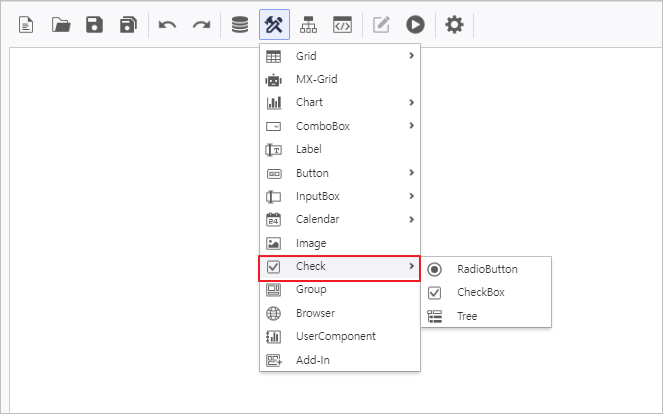Click the Redo arrow icon
This screenshot has height=414, width=663.
click(201, 25)
